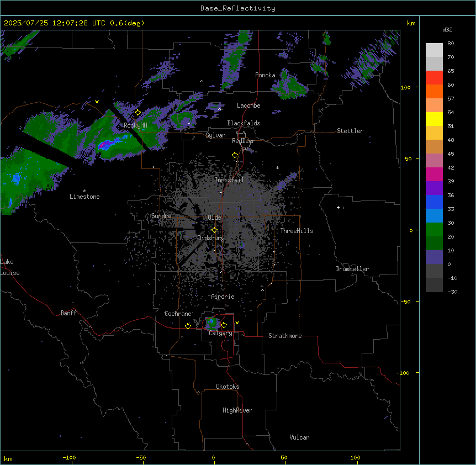Screen dimensions: 476x465
Task: Click the Calgary city label
Action: click(x=221, y=333)
